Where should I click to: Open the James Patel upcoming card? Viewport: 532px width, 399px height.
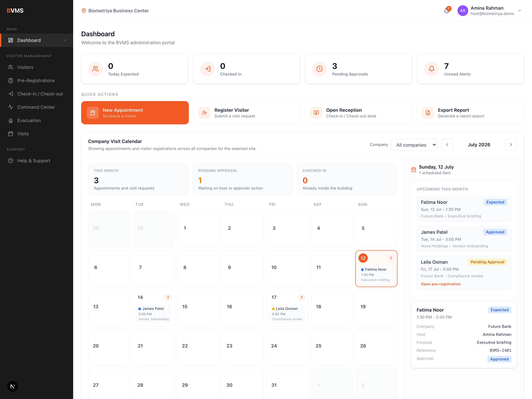tap(464, 239)
